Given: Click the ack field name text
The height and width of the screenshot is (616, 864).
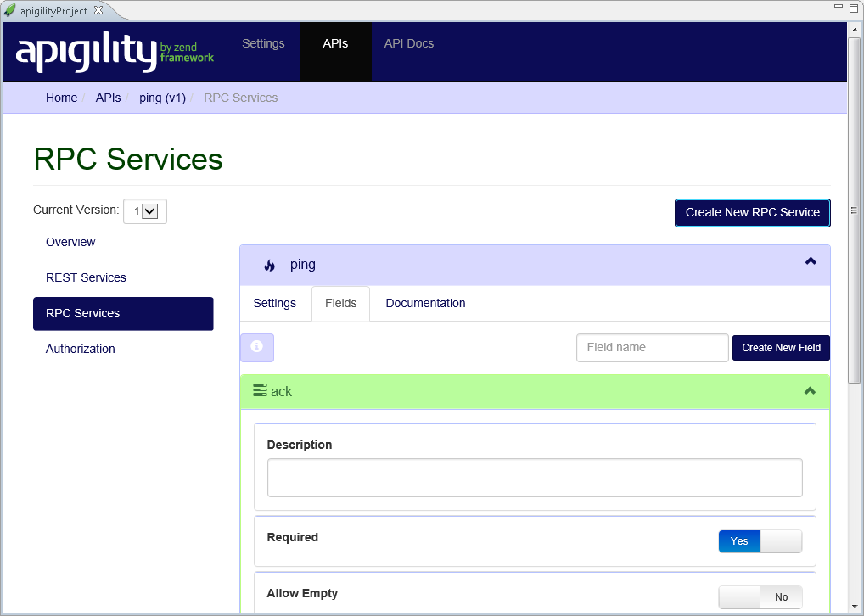Looking at the screenshot, I should point(282,391).
